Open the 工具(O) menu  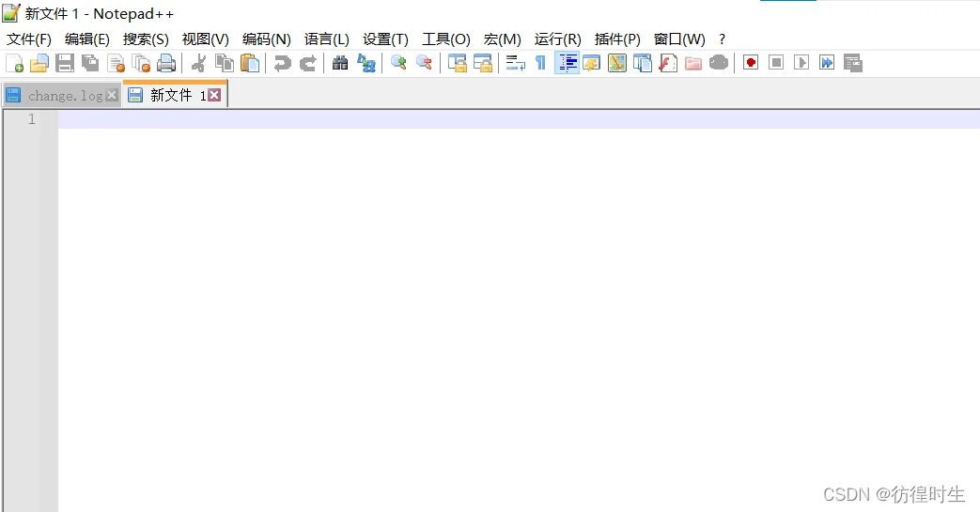point(446,39)
